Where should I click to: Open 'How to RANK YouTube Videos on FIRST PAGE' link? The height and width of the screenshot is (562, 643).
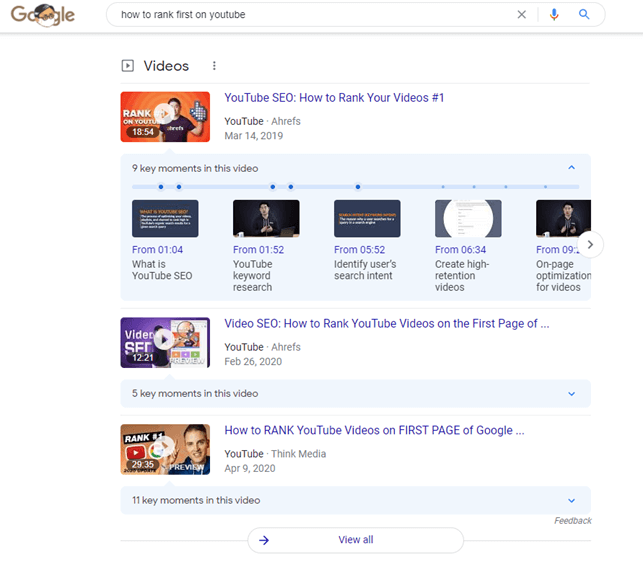point(374,430)
